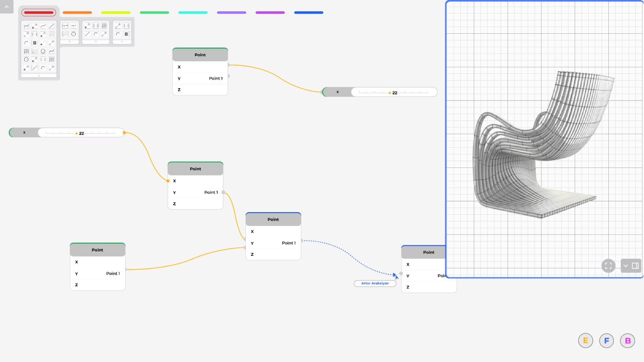Screen dimensions: 644x362
Task: Switch to the blue category tab
Action: (308, 12)
